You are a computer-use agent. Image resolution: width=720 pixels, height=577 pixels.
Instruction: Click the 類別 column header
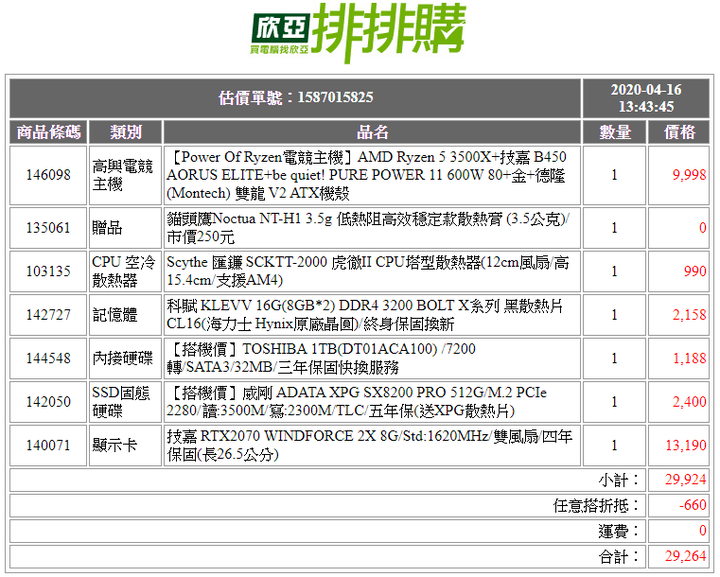coord(125,132)
